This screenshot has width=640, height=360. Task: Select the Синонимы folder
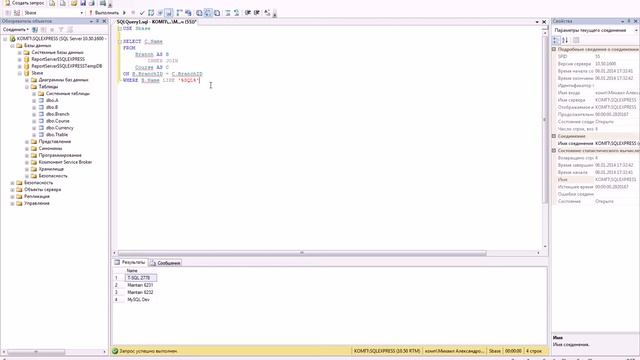[50, 149]
